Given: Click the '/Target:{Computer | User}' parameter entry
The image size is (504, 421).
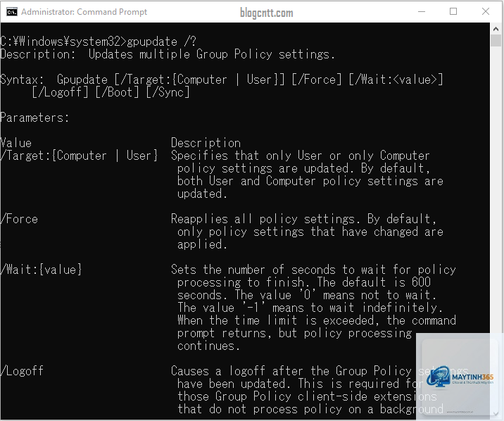Looking at the screenshot, I should [79, 156].
